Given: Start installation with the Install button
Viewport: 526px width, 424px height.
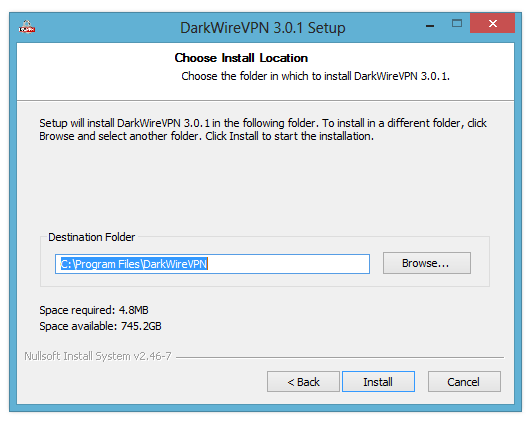Looking at the screenshot, I should pos(378,382).
